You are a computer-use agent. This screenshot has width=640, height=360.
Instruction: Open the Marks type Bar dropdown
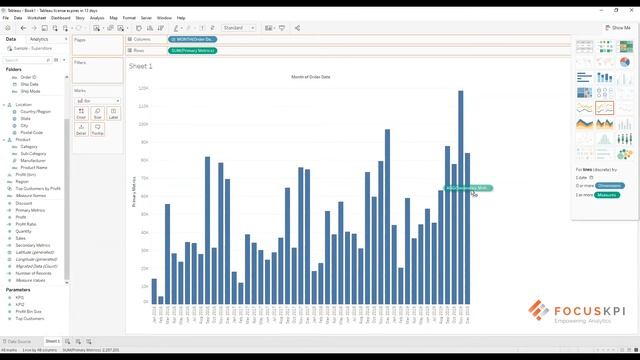[98, 101]
